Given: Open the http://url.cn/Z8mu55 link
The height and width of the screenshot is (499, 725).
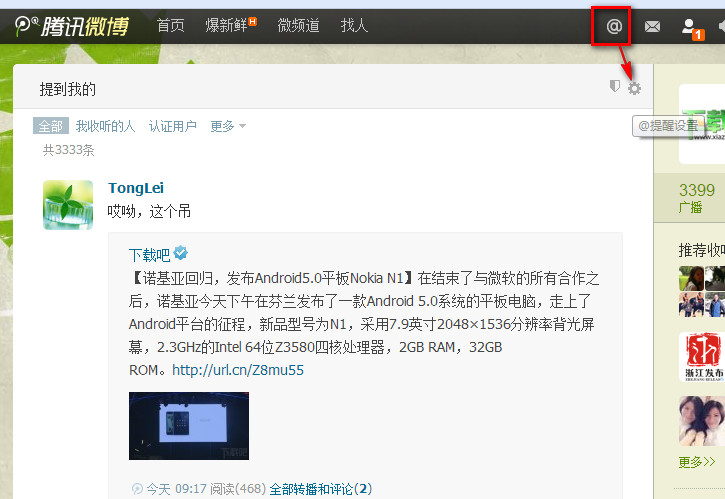Looking at the screenshot, I should [x=238, y=370].
